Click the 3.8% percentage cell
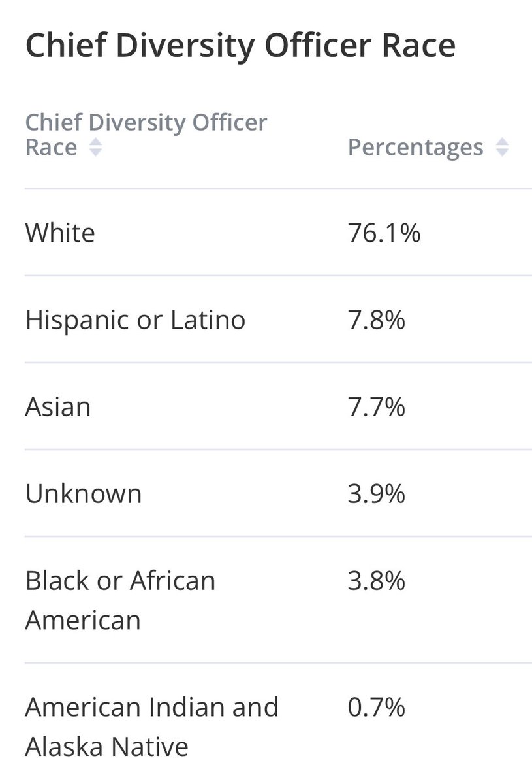Viewport: 532px width, 784px height. [377, 581]
